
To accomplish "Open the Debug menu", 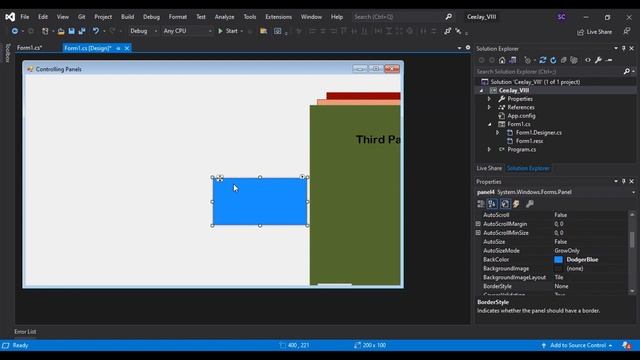I will [x=151, y=17].
